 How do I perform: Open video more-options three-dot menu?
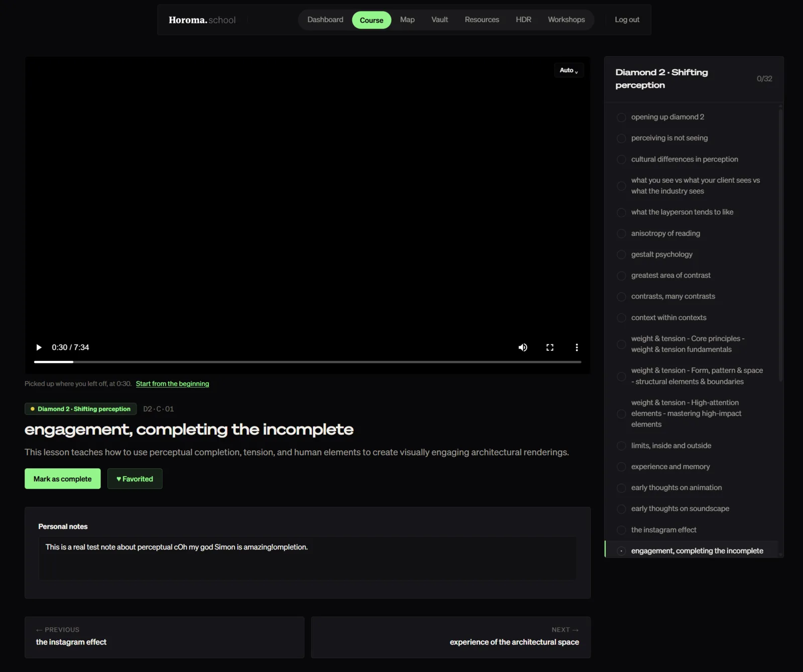(x=577, y=347)
